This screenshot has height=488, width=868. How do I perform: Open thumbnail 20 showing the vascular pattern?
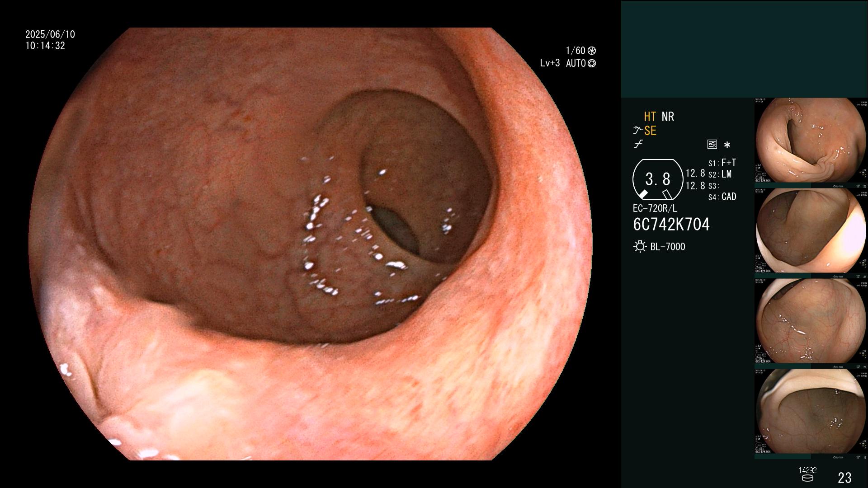[x=811, y=321]
